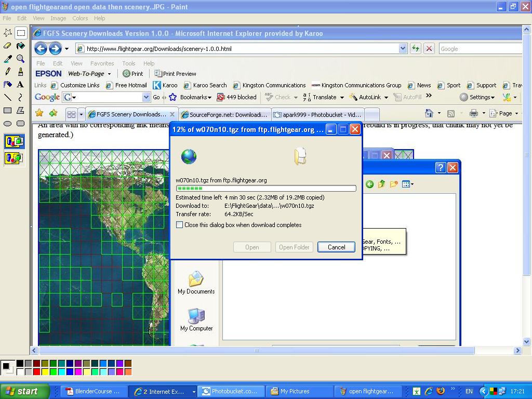Choose the Eraser tool in Paint
Image resolution: width=532 pixels, height=399 pixels.
[8, 46]
